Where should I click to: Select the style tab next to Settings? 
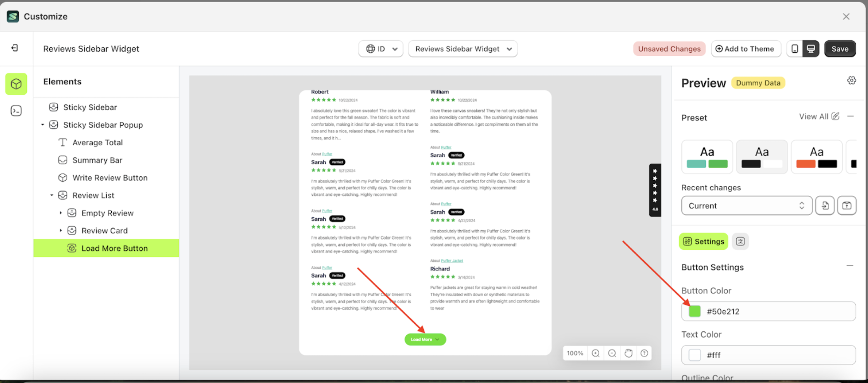click(740, 241)
